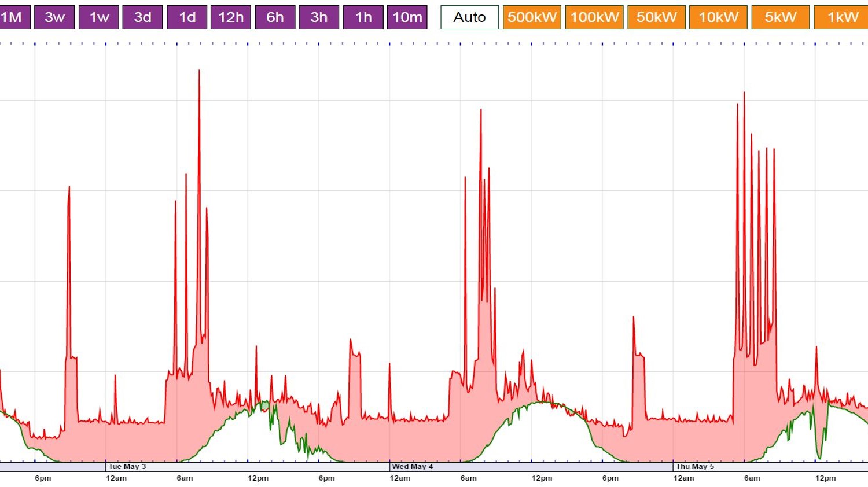Choose the 1w time span
Image resolution: width=868 pixels, height=487 pixels.
[99, 17]
